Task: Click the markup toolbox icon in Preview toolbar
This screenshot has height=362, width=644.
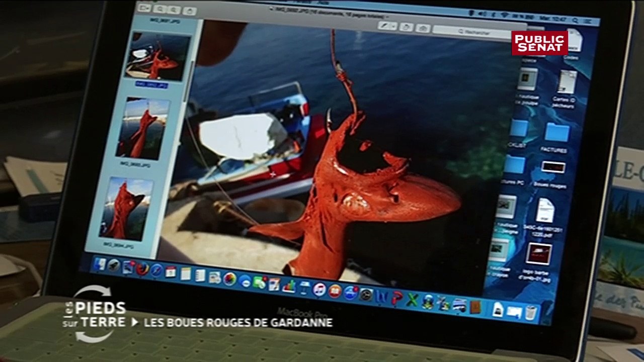Action: click(424, 28)
